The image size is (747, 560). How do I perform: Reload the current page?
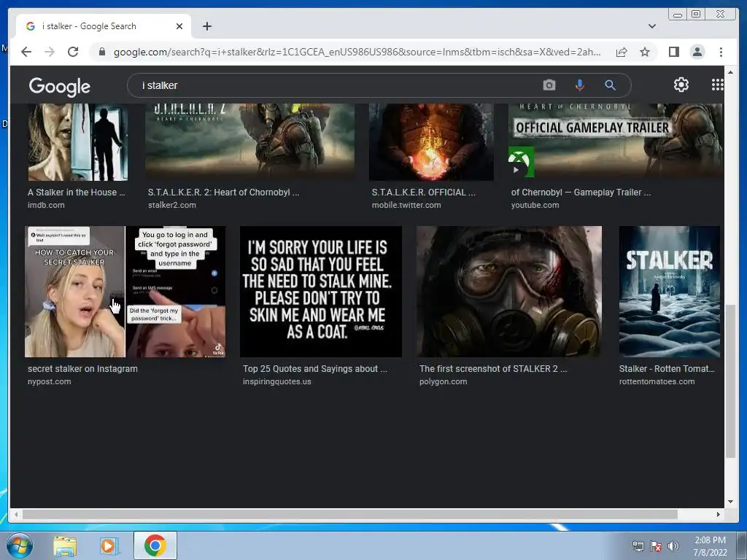(x=73, y=52)
